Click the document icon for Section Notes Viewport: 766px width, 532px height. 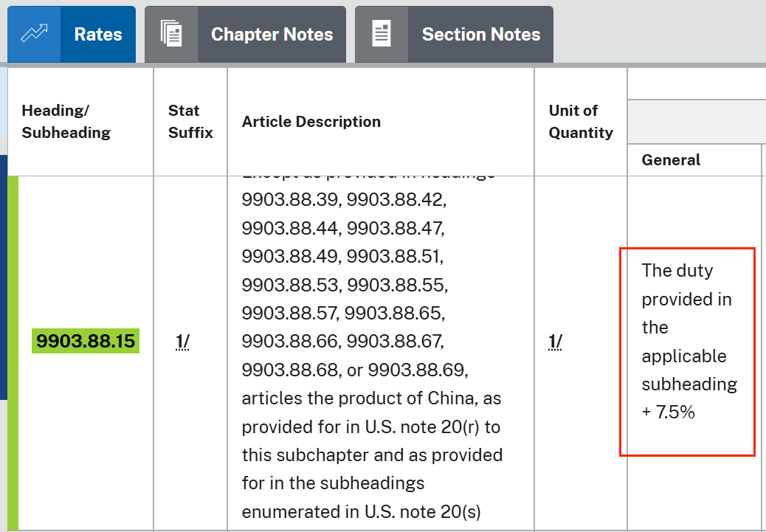(x=382, y=35)
